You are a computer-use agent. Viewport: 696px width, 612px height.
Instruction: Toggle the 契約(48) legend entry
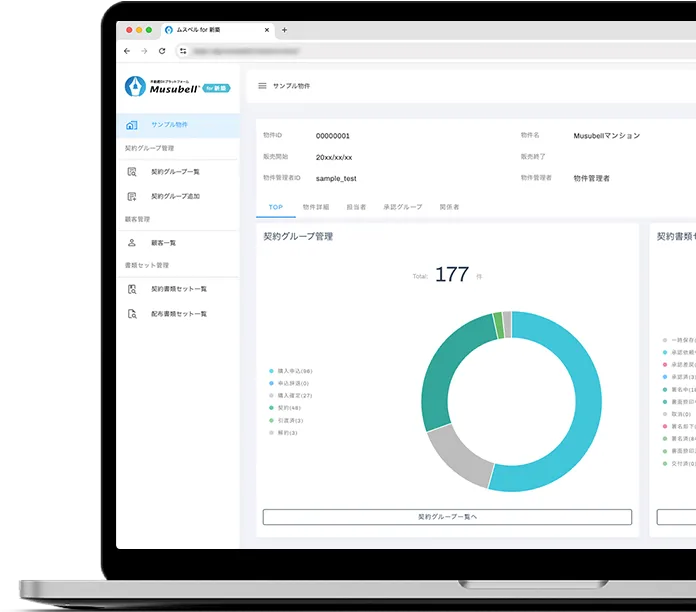click(x=288, y=408)
